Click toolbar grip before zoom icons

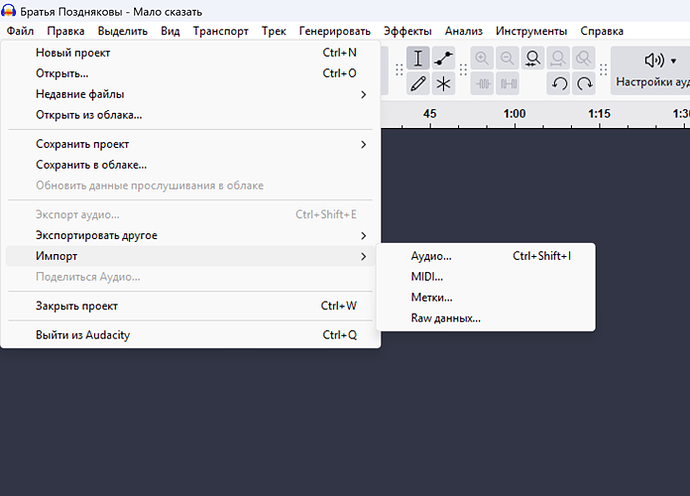pyautogui.click(x=463, y=70)
